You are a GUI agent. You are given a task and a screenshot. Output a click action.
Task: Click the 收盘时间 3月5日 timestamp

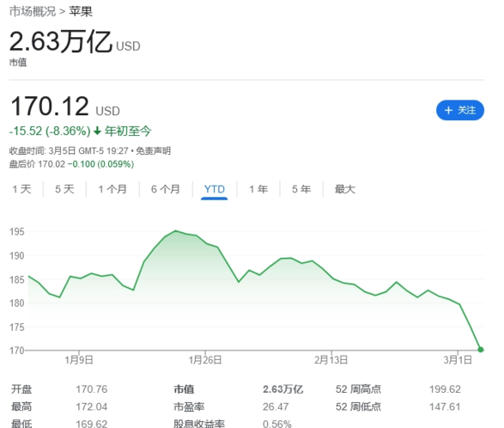coord(69,150)
